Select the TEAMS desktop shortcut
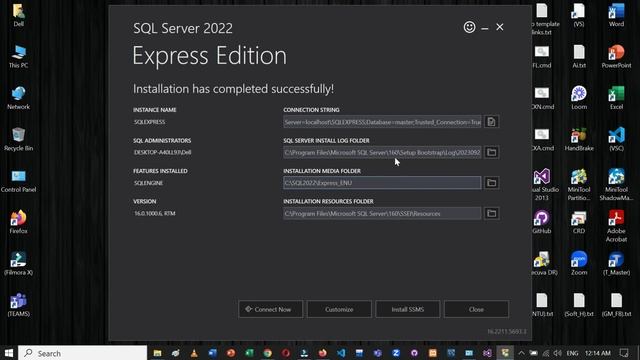 tap(18, 305)
